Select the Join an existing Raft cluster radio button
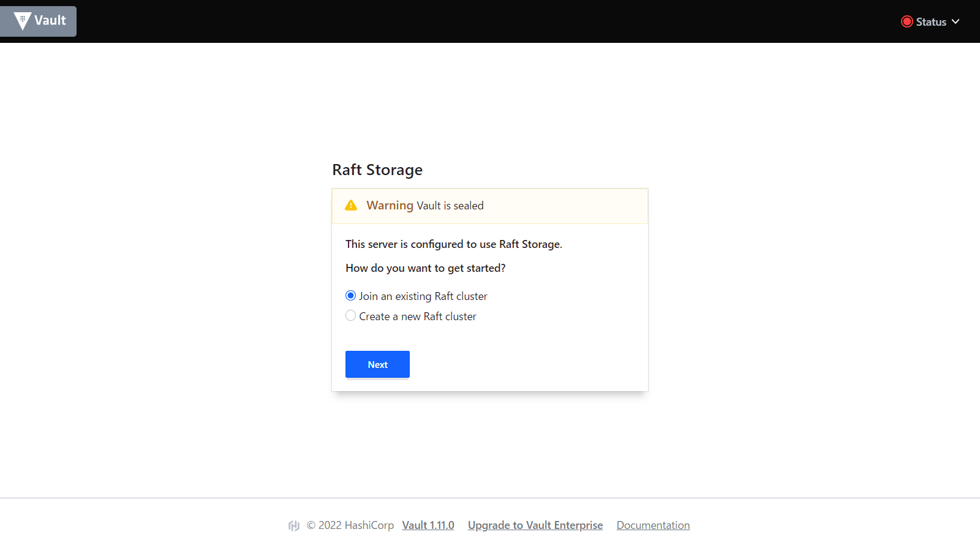The image size is (980, 551). 350,296
